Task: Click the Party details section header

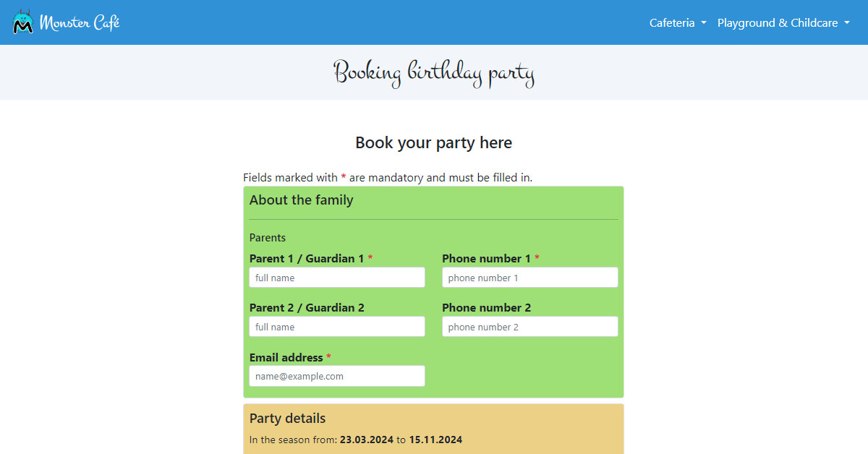Action: pos(287,418)
